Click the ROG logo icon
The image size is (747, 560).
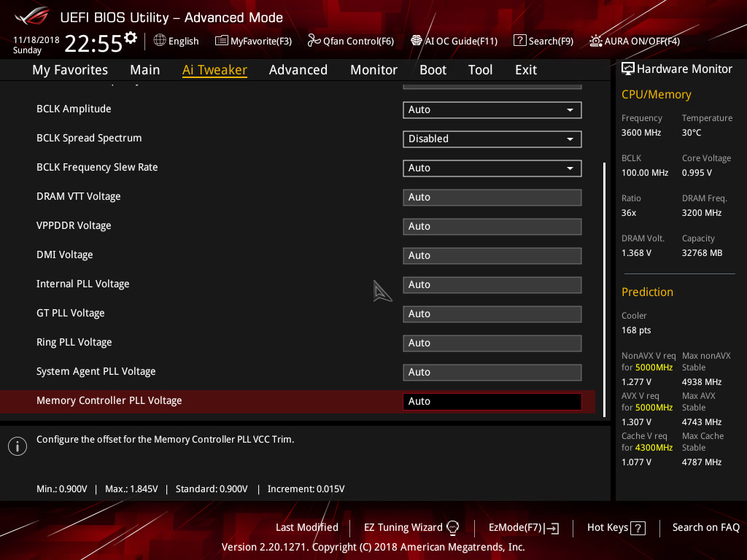32,17
